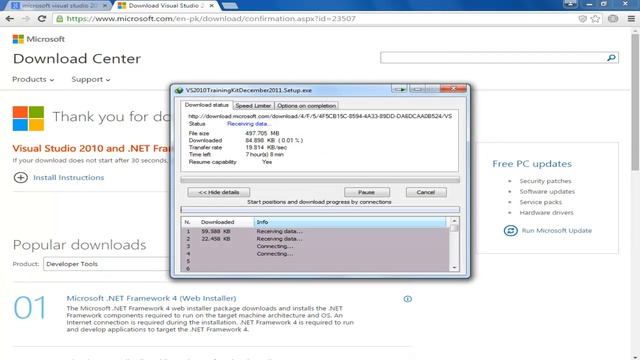The height and width of the screenshot is (360, 640).
Task: Click the green padlock security icon
Action: (60, 19)
